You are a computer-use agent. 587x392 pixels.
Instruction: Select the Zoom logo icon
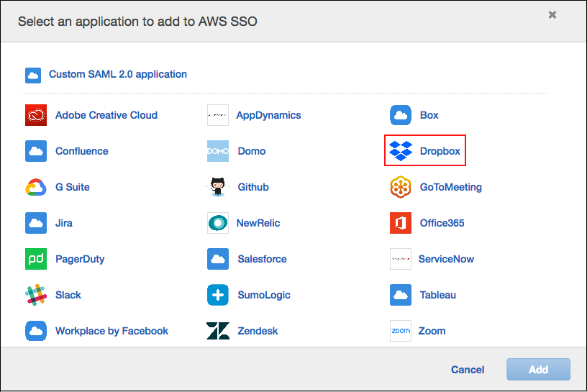coord(401,331)
